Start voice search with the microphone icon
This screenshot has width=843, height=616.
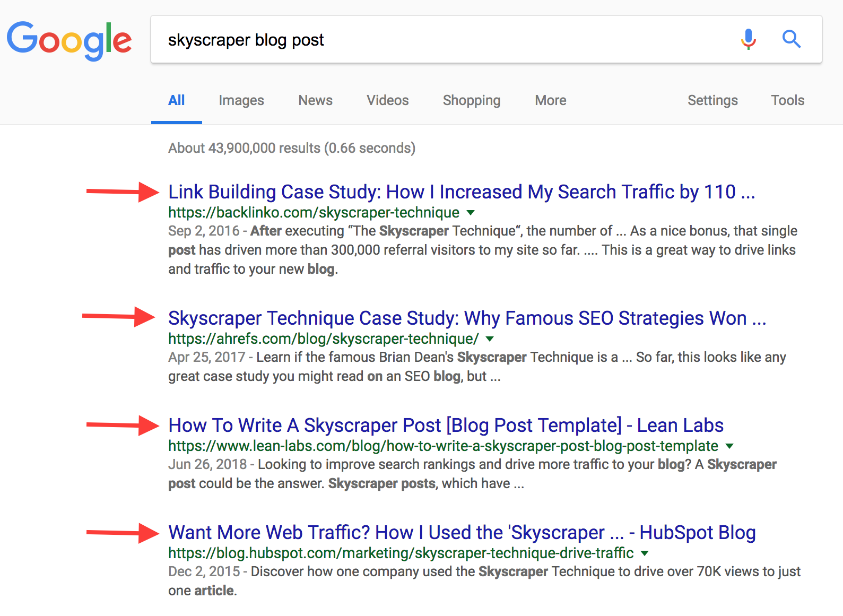coord(749,39)
